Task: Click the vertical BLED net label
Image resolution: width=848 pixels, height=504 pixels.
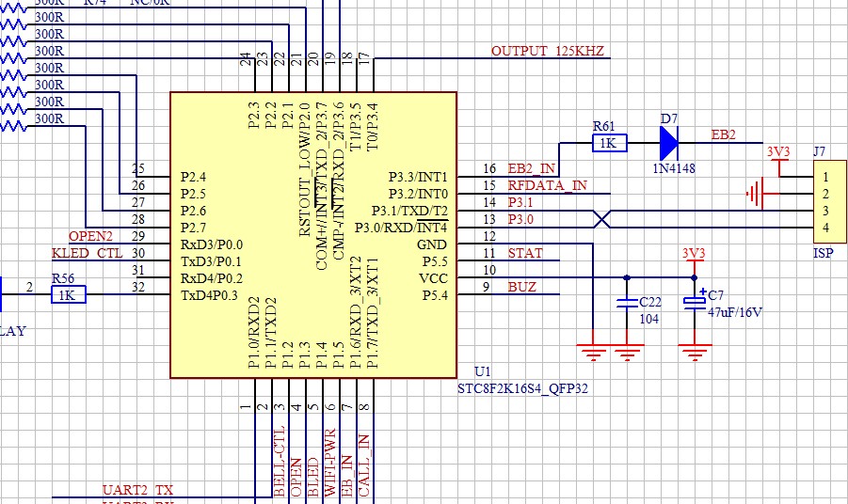Action: click(313, 478)
